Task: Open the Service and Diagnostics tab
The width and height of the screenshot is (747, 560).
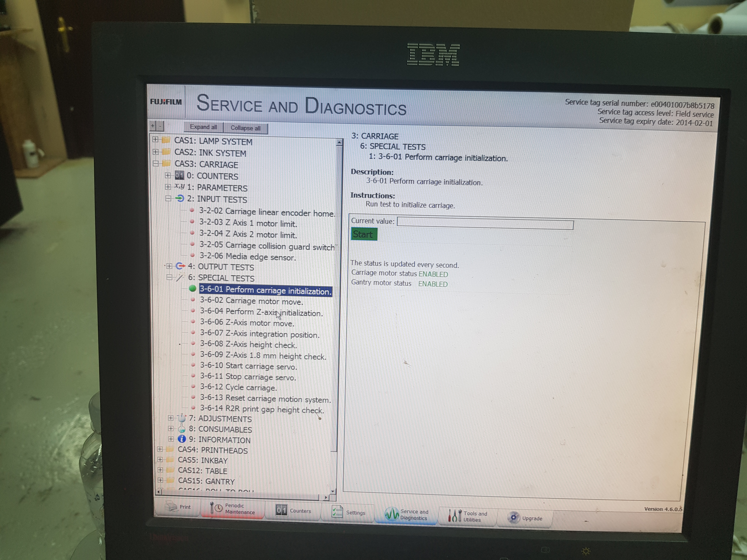Action: 407,515
